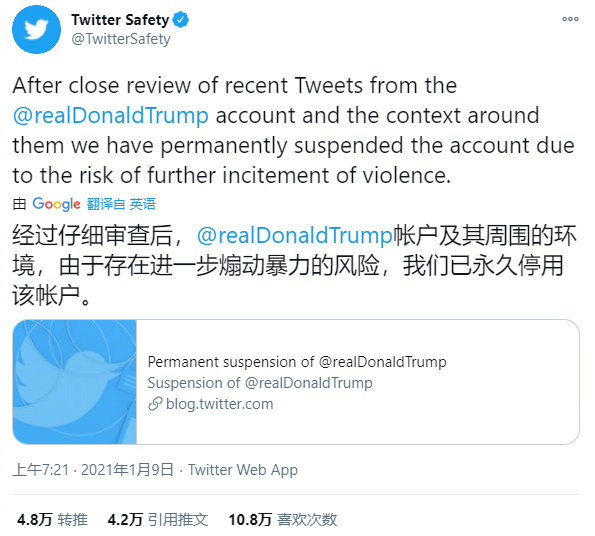
Task: Open the three-dot more options menu
Action: [x=570, y=19]
